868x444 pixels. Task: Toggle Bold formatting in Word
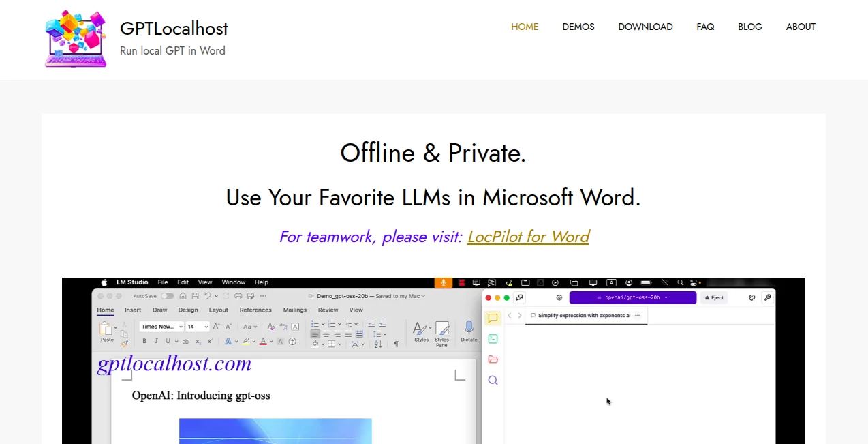pyautogui.click(x=144, y=341)
